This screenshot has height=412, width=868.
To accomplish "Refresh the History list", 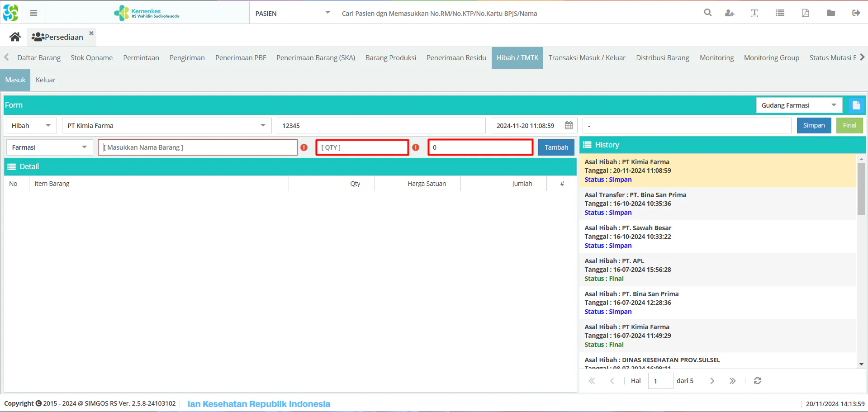I will point(757,381).
